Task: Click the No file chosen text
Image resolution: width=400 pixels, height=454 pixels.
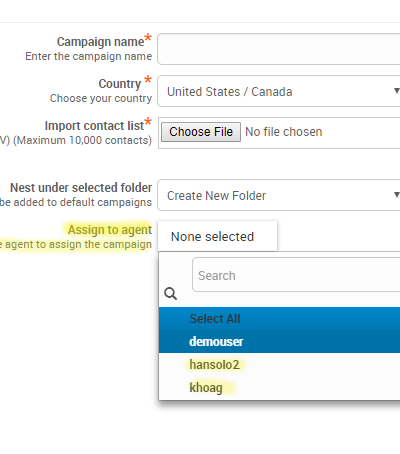Action: (284, 132)
